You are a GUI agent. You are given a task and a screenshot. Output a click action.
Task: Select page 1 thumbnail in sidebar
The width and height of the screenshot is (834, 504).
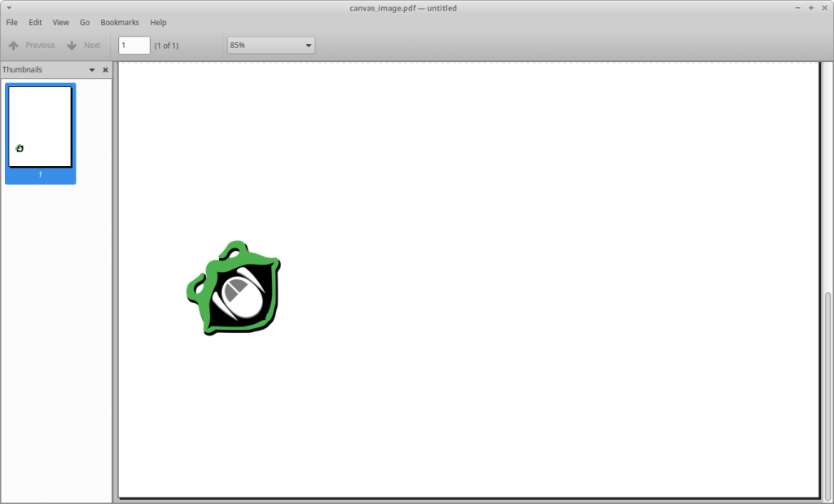tap(41, 133)
